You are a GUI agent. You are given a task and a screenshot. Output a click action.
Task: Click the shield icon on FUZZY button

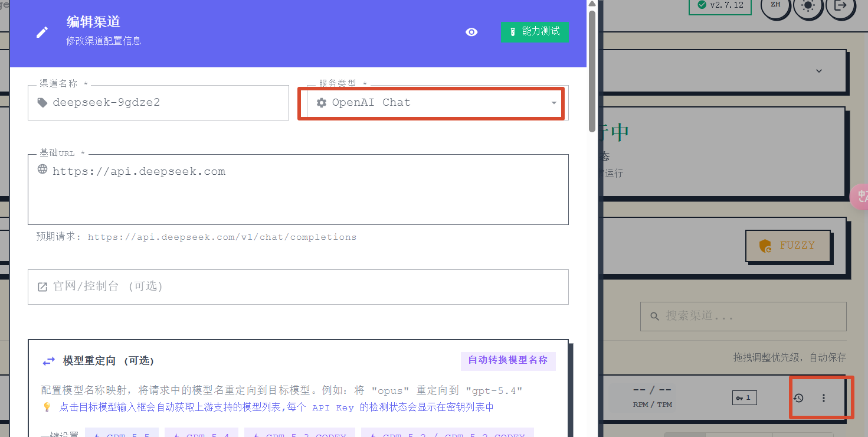765,246
